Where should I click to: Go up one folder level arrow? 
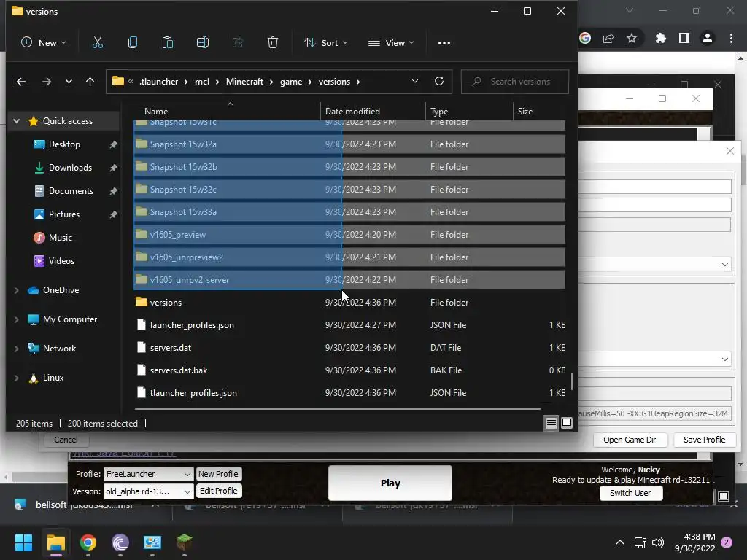(90, 82)
